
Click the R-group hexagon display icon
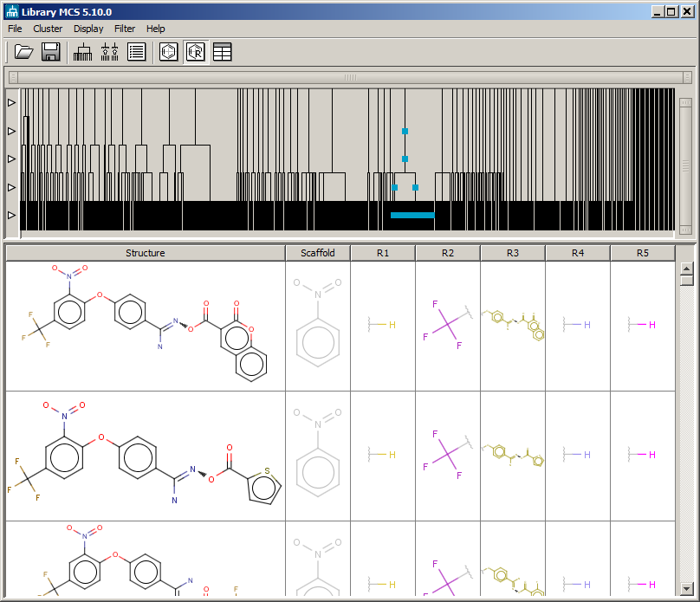[x=195, y=51]
